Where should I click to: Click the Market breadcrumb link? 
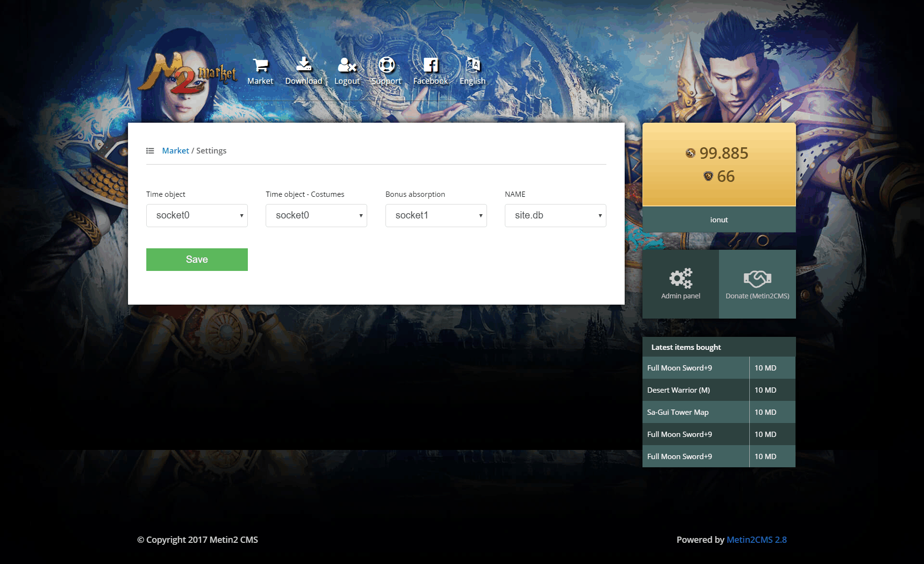175,151
